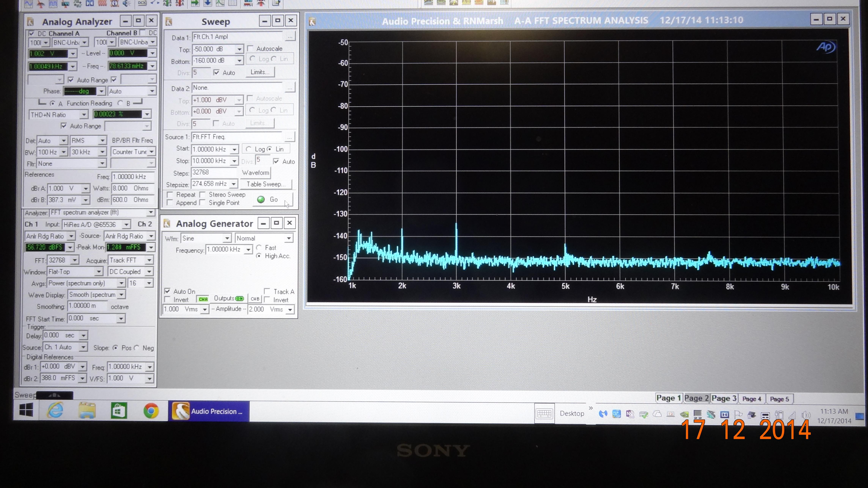Click the OneDrive cloud tray icon
This screenshot has height=488, width=868.
657,414
